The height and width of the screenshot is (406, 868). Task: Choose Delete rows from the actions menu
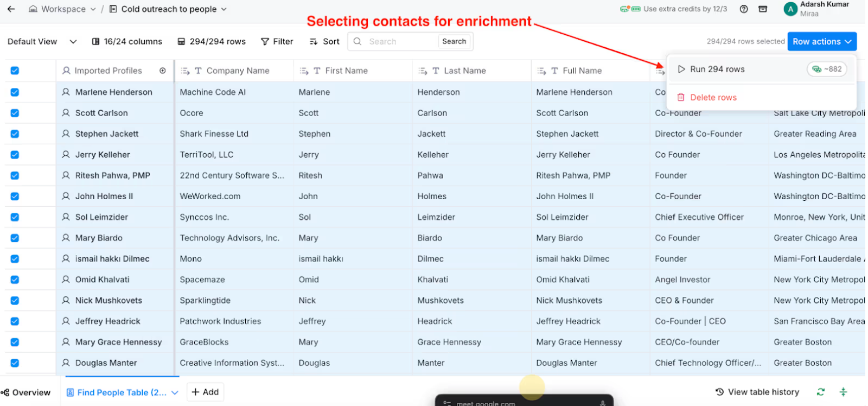713,97
